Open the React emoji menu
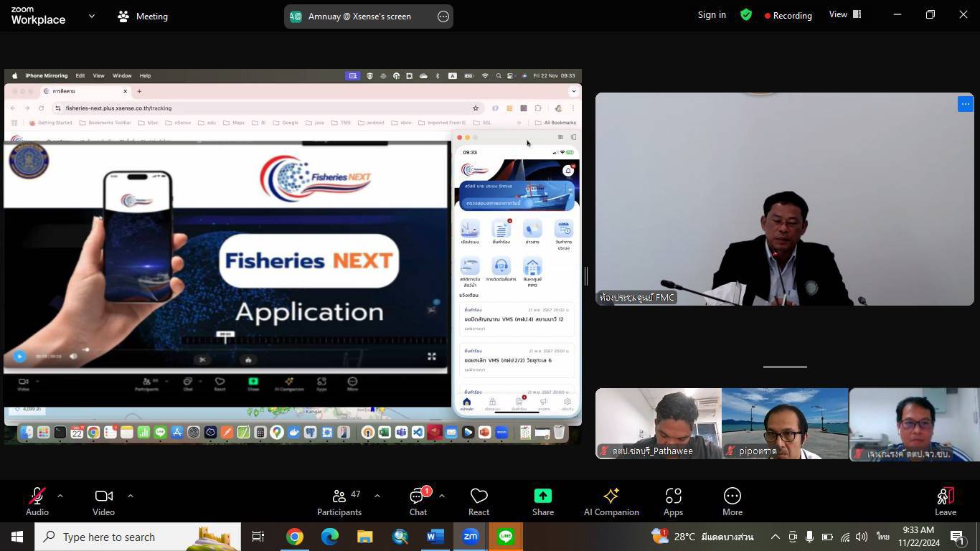 pos(479,501)
